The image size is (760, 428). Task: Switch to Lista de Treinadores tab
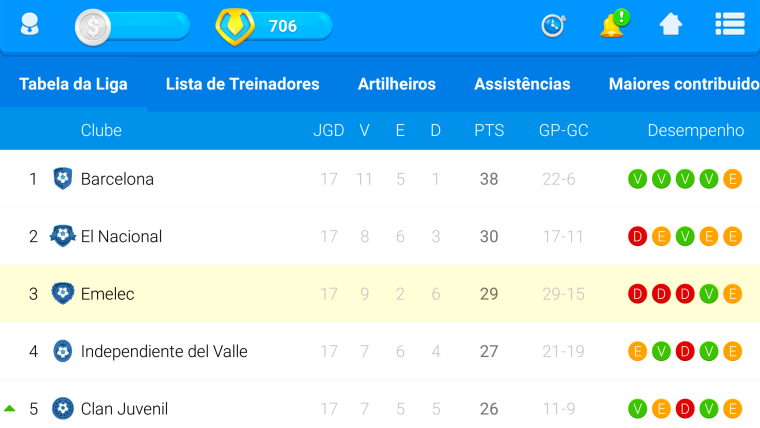[x=242, y=84]
